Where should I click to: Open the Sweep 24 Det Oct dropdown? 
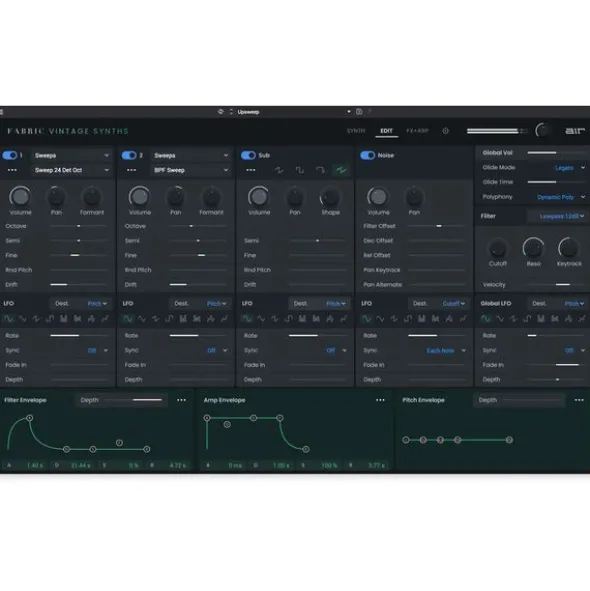pyautogui.click(x=71, y=170)
